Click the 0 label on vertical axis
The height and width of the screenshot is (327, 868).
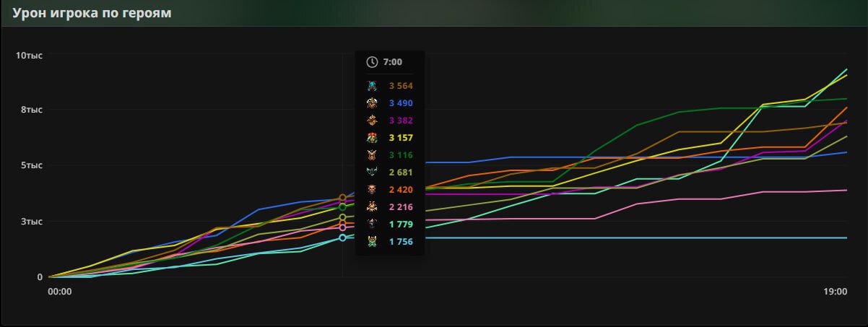tap(40, 276)
